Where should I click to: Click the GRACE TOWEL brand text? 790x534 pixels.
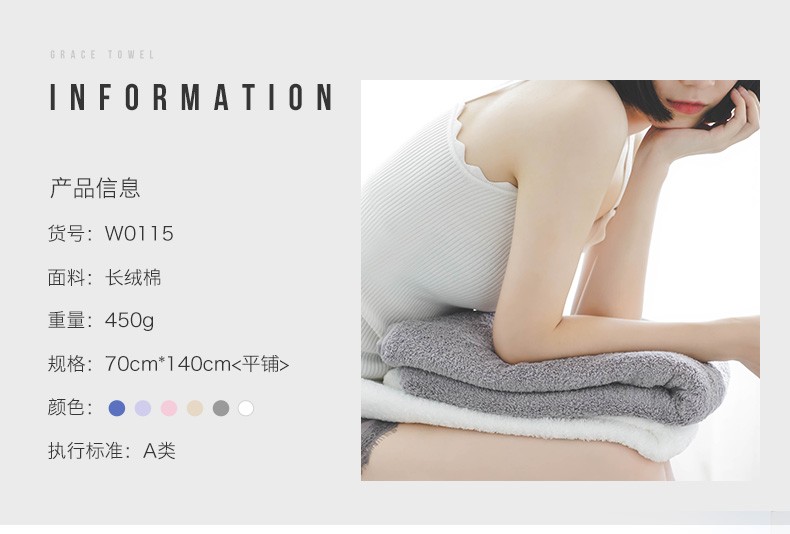(102, 54)
